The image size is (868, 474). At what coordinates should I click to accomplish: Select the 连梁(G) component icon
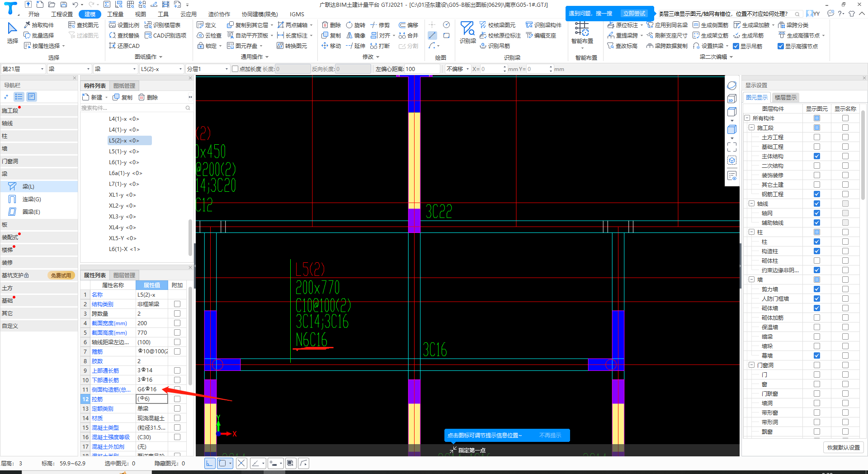click(13, 199)
